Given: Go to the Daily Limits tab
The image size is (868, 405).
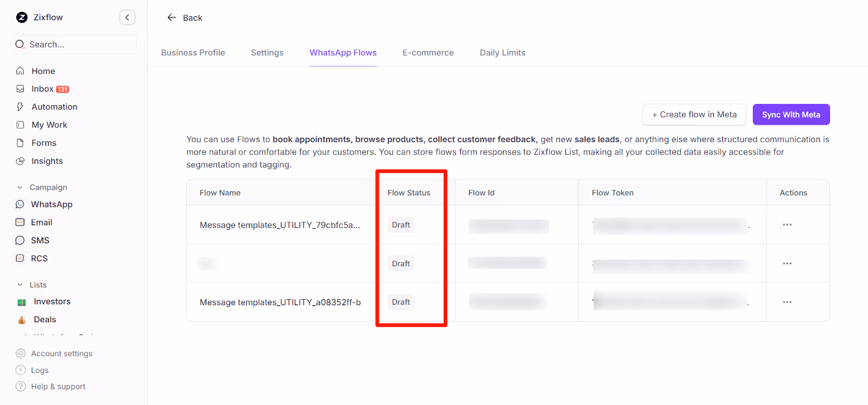Looking at the screenshot, I should click(502, 53).
